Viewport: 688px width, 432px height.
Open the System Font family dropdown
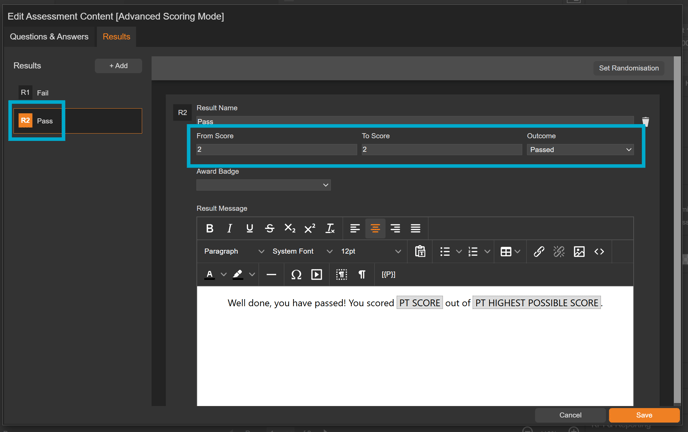point(302,252)
